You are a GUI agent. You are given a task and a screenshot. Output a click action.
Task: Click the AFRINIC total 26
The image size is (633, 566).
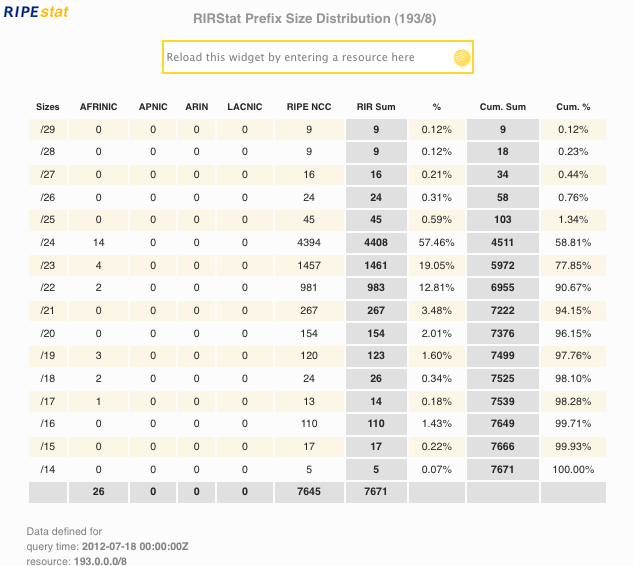click(98, 491)
